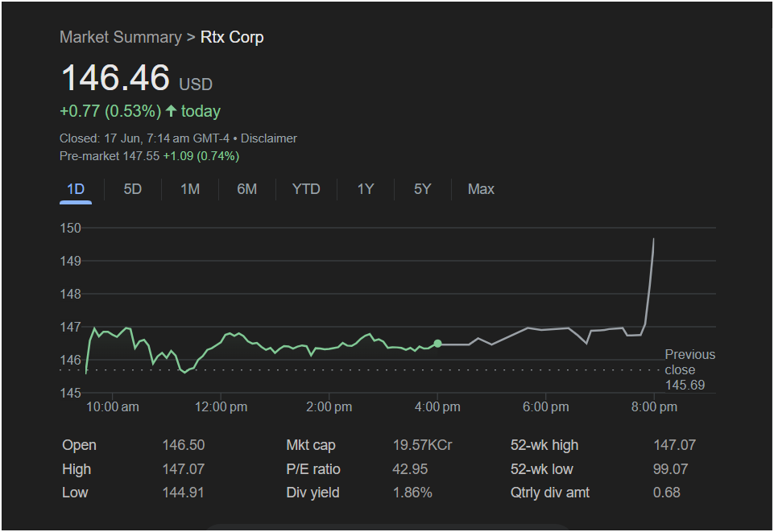774x532 pixels.
Task: Click the Previous close 145.69 label
Action: pos(689,369)
